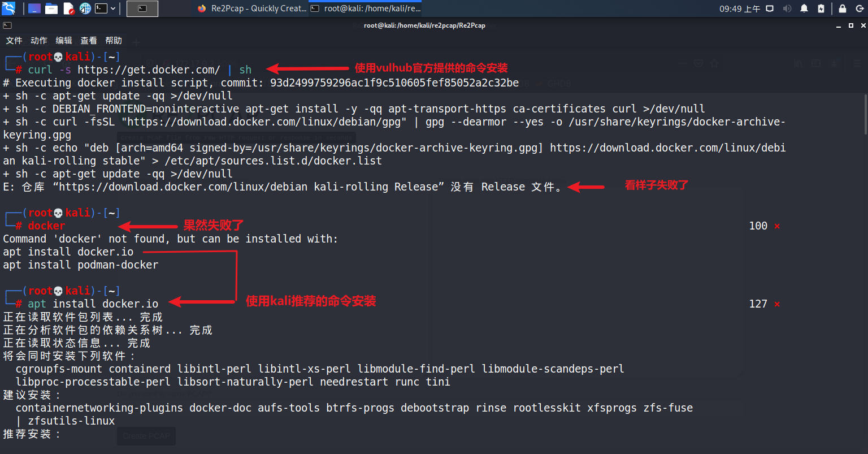The height and width of the screenshot is (454, 868).
Task: Click the terminal window title icon
Action: (7, 25)
